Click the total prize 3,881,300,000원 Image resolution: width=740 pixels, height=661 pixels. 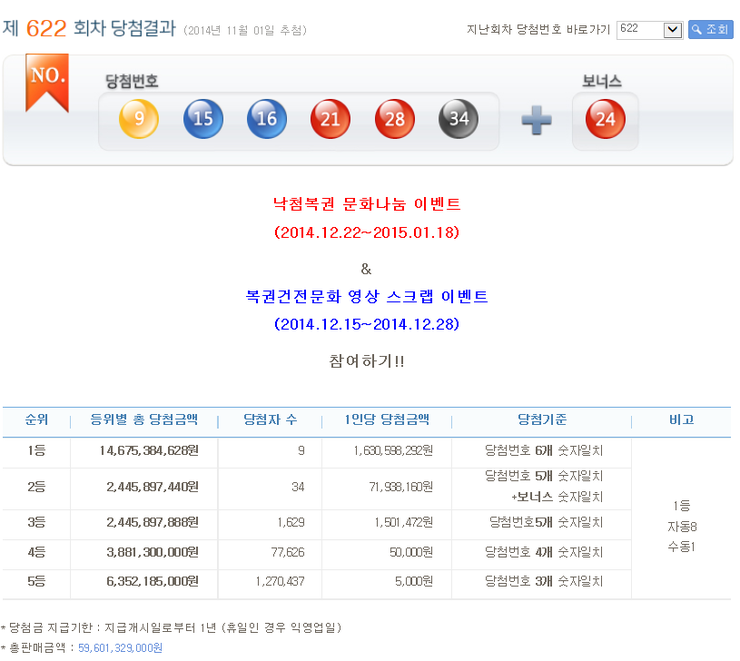[x=152, y=552]
